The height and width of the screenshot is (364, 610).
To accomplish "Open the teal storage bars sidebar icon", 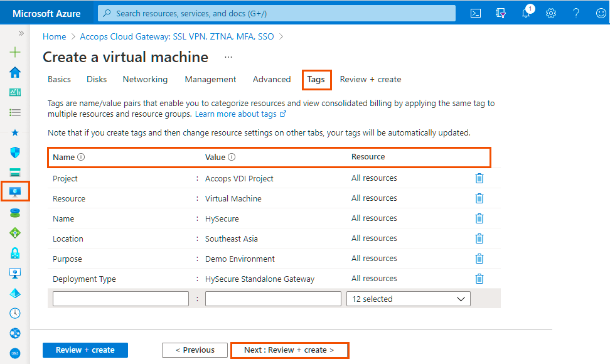I will pos(15,173).
